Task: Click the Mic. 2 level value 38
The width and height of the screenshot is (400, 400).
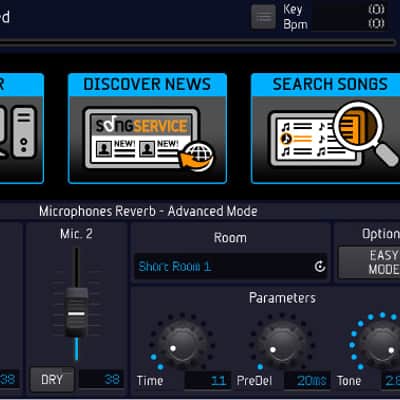Action: coord(101,379)
